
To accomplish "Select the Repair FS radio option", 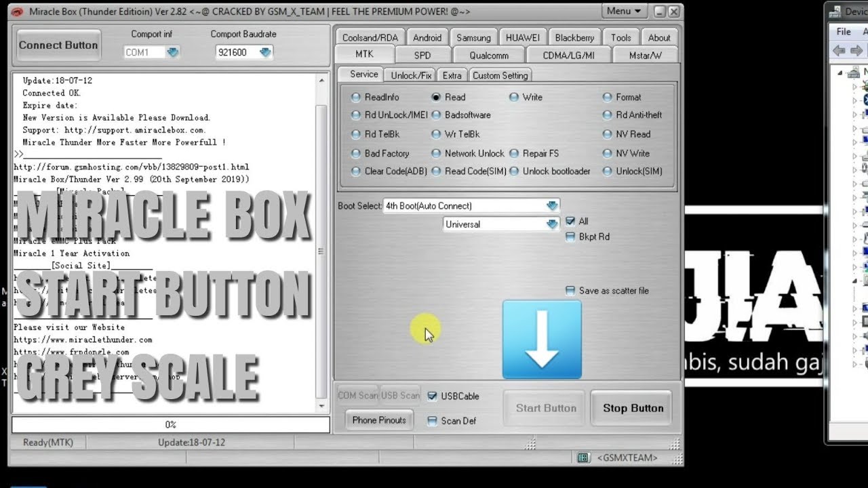I will (514, 154).
